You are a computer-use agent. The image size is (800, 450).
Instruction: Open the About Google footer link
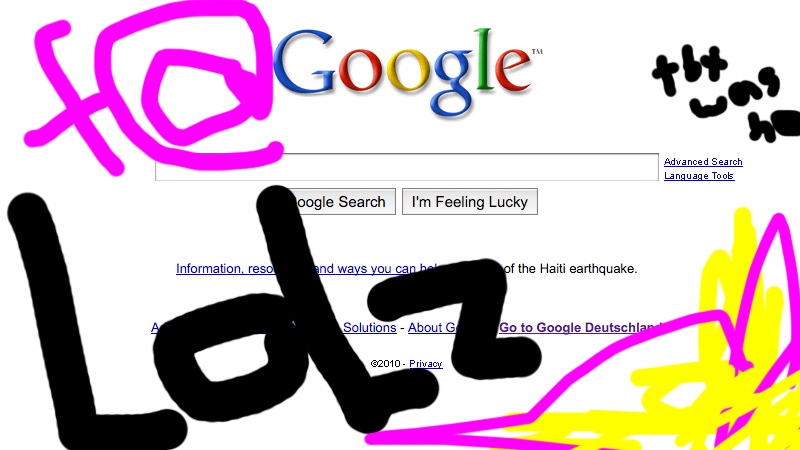pyautogui.click(x=439, y=328)
